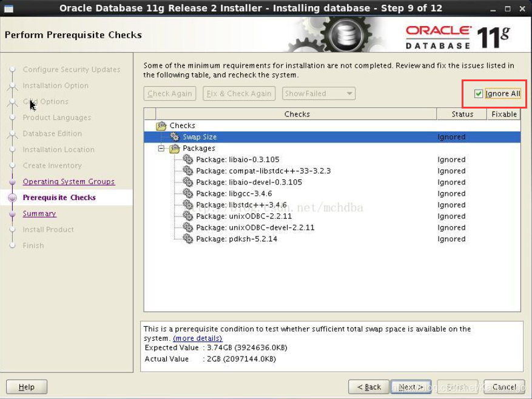Click the Checks column header
The image size is (532, 399).
point(297,114)
